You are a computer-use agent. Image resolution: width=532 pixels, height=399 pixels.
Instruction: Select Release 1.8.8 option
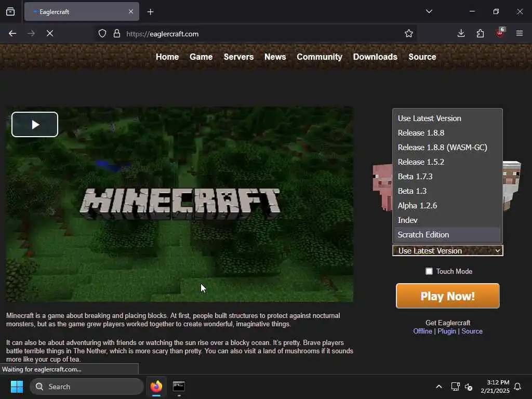[447, 133]
